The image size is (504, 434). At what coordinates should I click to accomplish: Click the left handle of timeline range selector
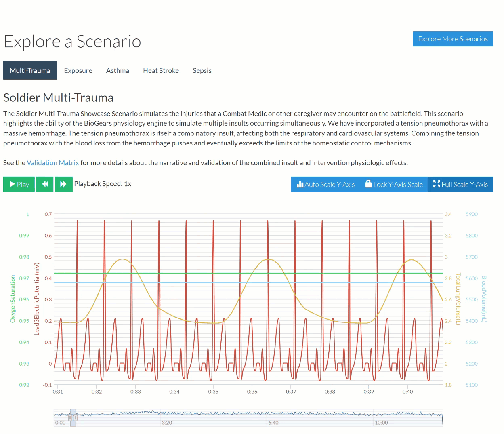(x=70, y=417)
